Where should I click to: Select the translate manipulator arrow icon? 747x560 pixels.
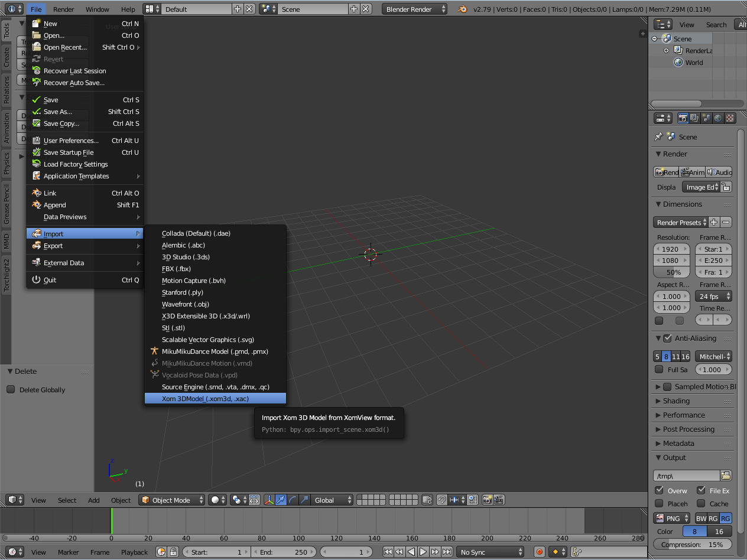pyautogui.click(x=281, y=500)
